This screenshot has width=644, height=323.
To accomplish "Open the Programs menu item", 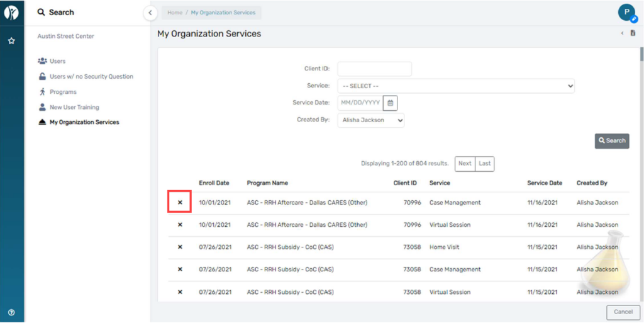I will pos(63,92).
